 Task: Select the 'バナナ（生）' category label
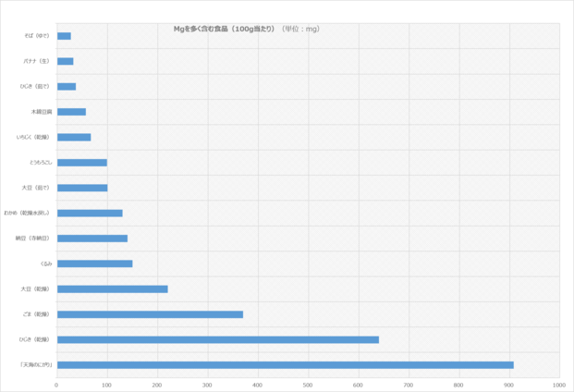click(x=36, y=61)
